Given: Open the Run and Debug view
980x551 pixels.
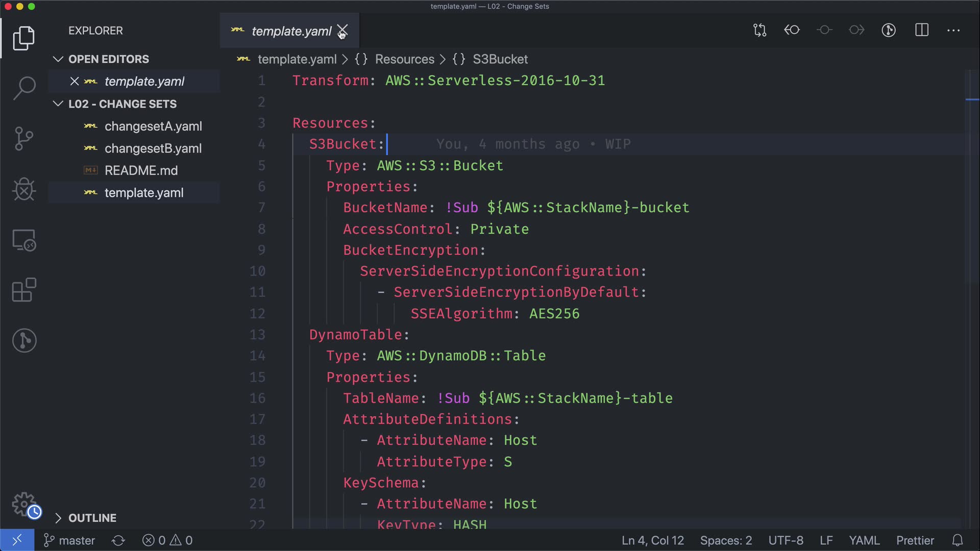Looking at the screenshot, I should [x=24, y=189].
